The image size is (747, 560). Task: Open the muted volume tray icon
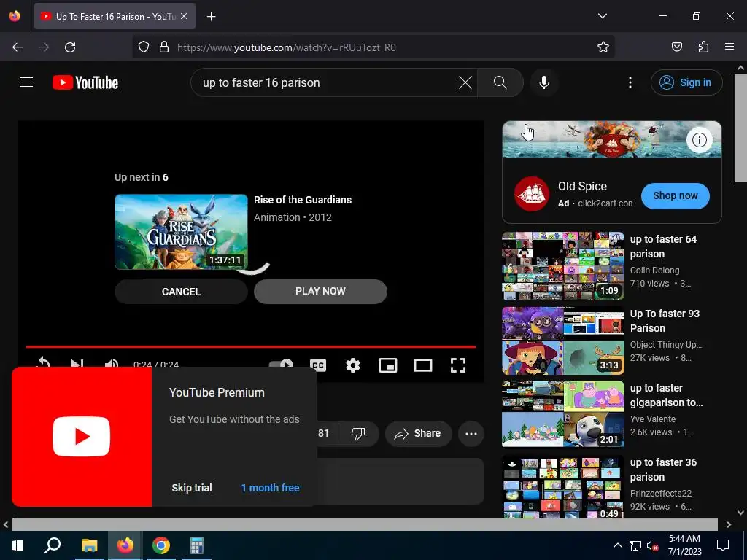[x=653, y=545]
